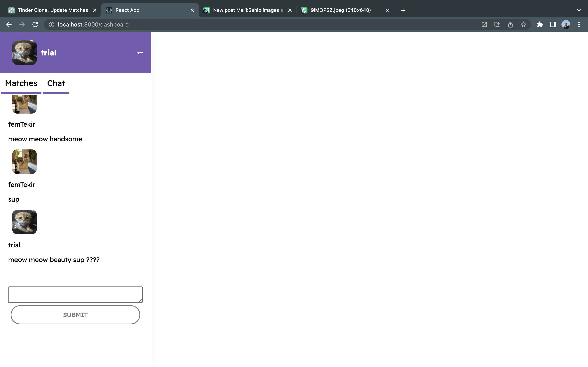View site information icon
Image resolution: width=588 pixels, height=367 pixels.
pyautogui.click(x=51, y=24)
